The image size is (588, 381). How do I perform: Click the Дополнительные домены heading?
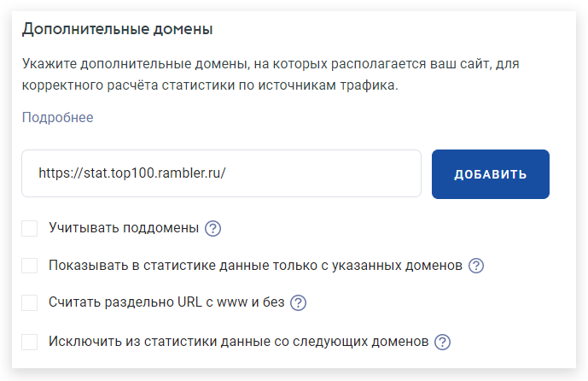tap(118, 29)
